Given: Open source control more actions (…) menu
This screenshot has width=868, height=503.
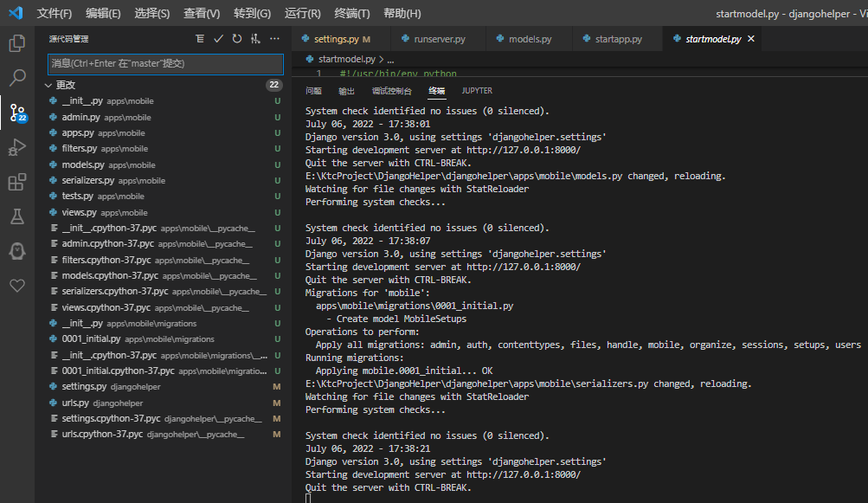Looking at the screenshot, I should click(274, 39).
